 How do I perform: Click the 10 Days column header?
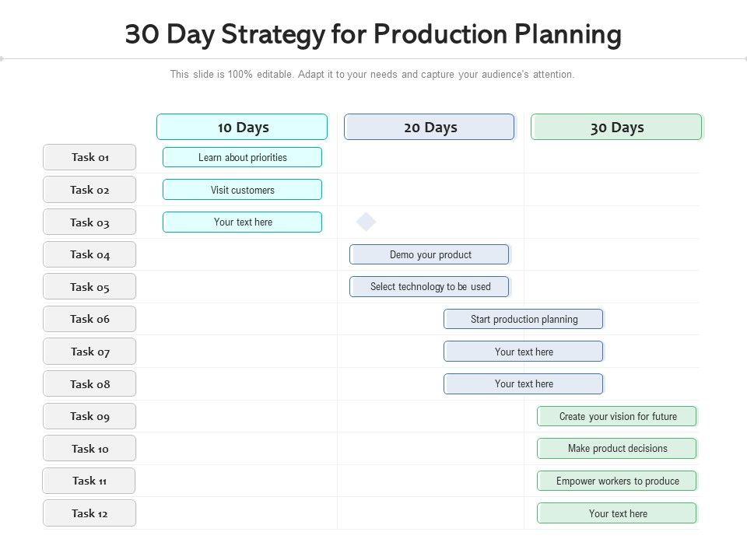pos(242,127)
